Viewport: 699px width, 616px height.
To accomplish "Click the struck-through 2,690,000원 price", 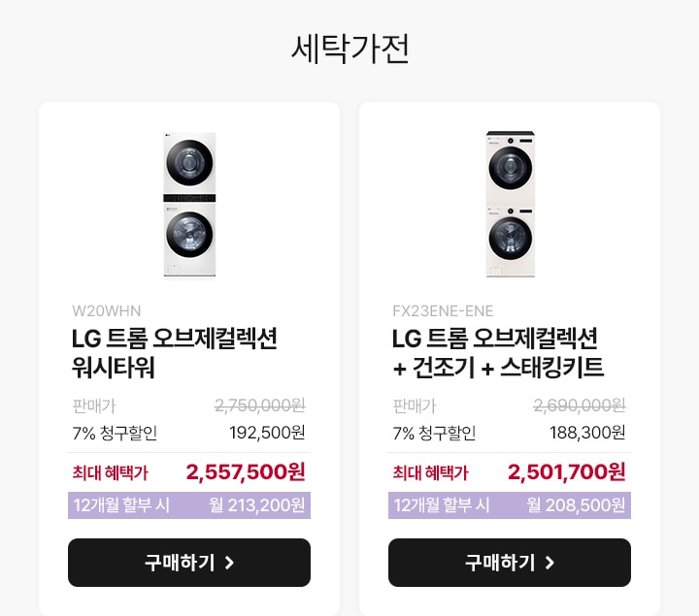I will click(580, 405).
